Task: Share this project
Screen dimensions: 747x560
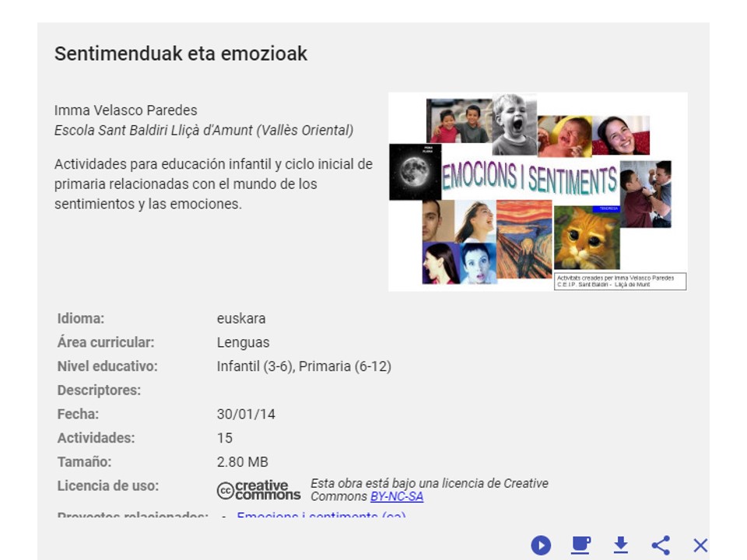Action: [661, 545]
